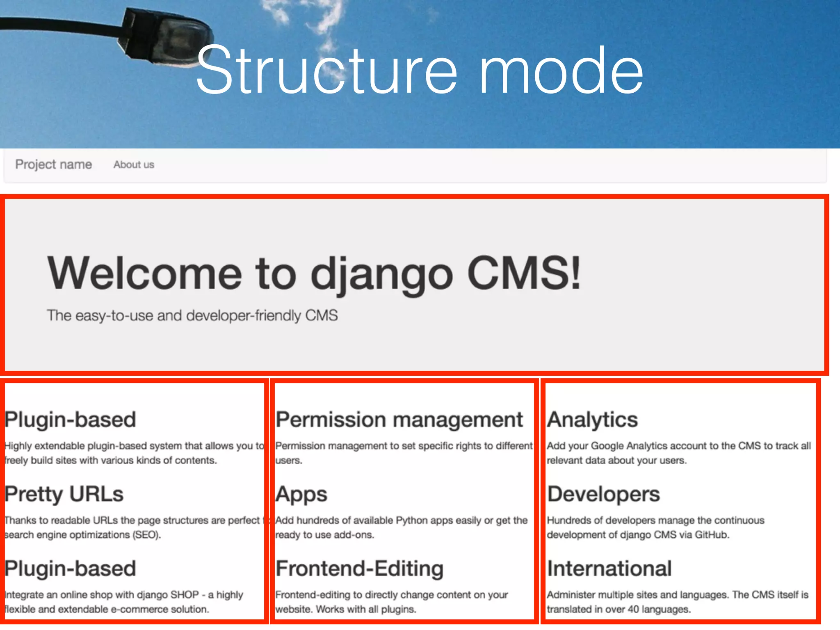Click the Highly extendable plugin-based system paragraph
Screen dimensions: 840x630
point(135,453)
